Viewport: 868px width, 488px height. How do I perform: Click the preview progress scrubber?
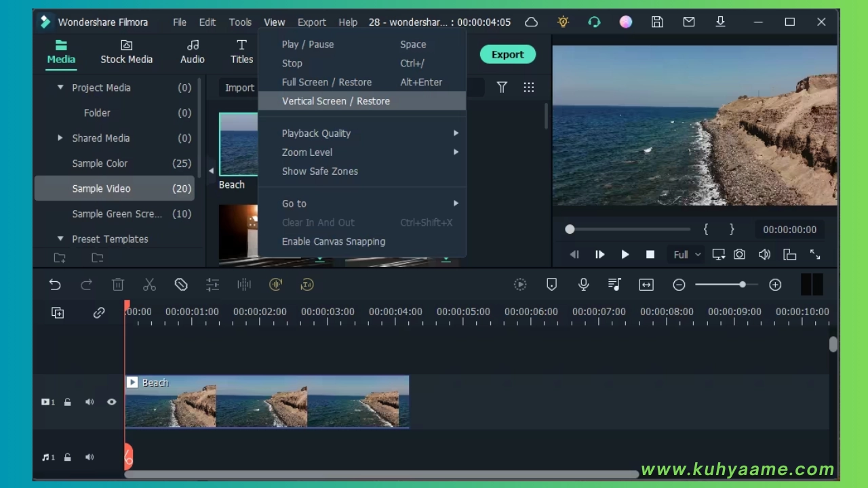(x=570, y=230)
